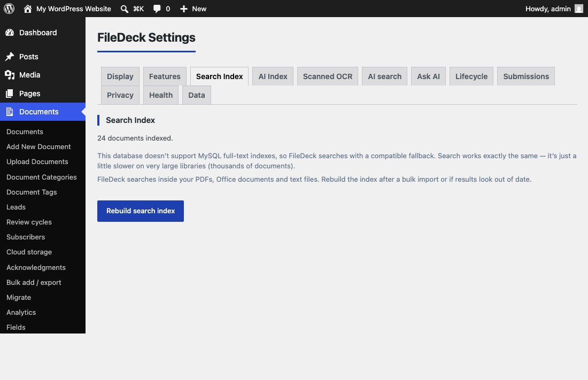Select the Search Index tab
The image size is (588, 380).
(219, 76)
